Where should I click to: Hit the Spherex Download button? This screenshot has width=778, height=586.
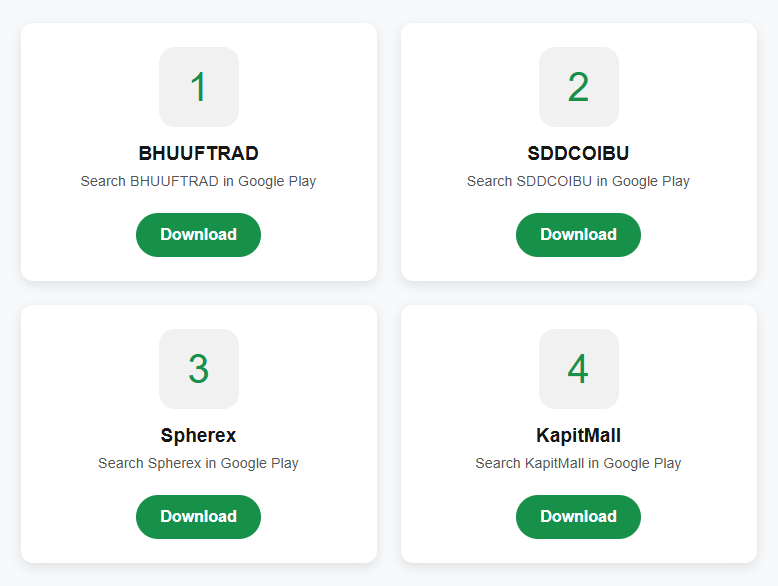198,516
